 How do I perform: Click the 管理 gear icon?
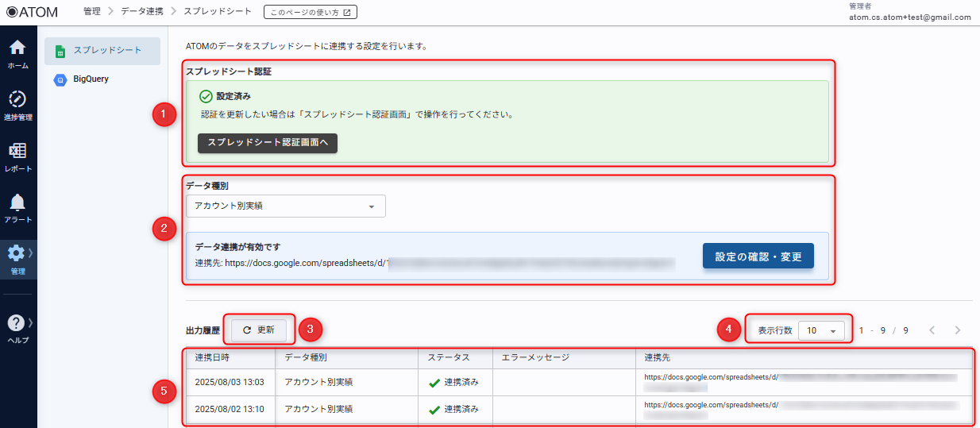tap(16, 254)
